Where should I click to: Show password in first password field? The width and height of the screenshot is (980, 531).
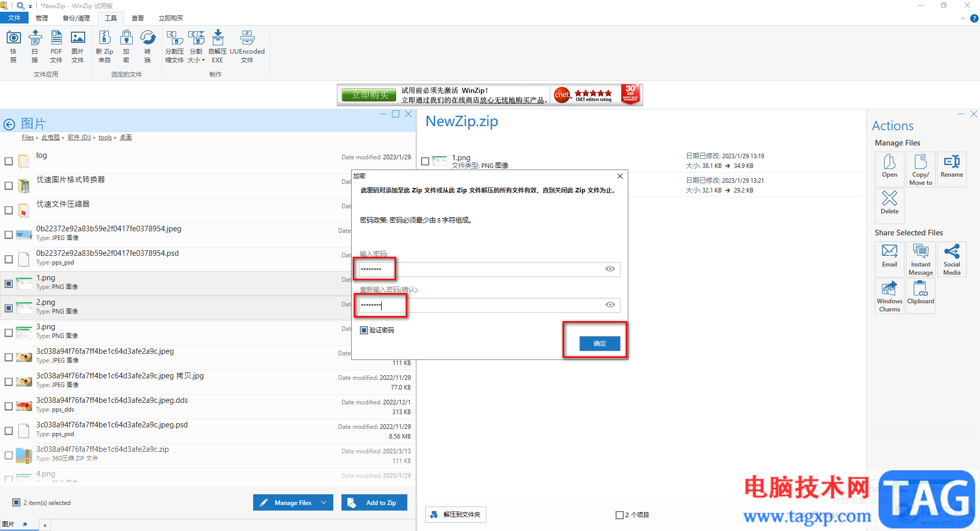(x=610, y=269)
